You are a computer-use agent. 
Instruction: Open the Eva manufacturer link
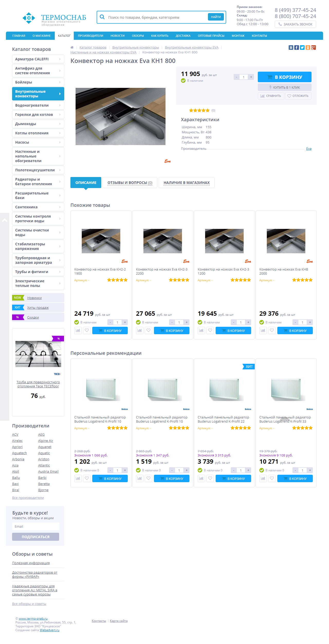point(309,149)
